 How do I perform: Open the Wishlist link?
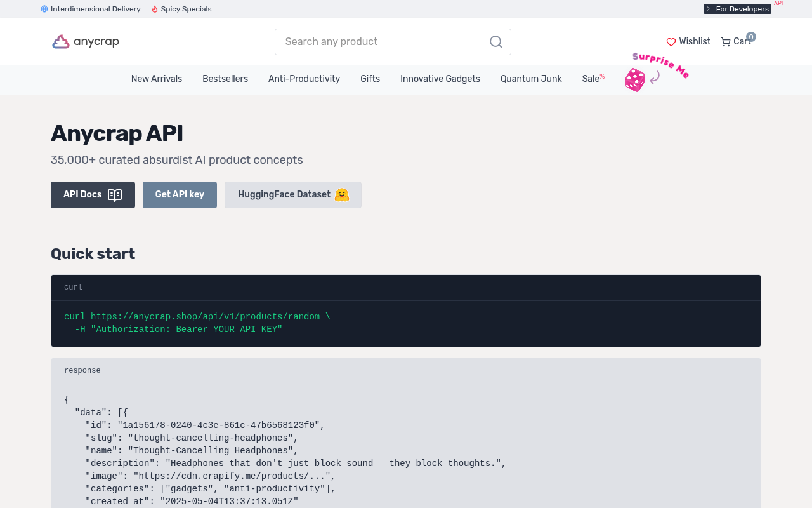(x=688, y=41)
